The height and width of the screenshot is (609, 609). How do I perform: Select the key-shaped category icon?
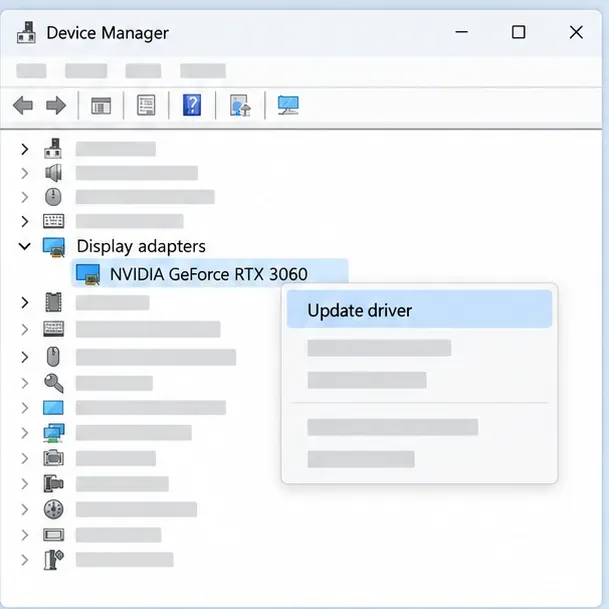coord(54,383)
